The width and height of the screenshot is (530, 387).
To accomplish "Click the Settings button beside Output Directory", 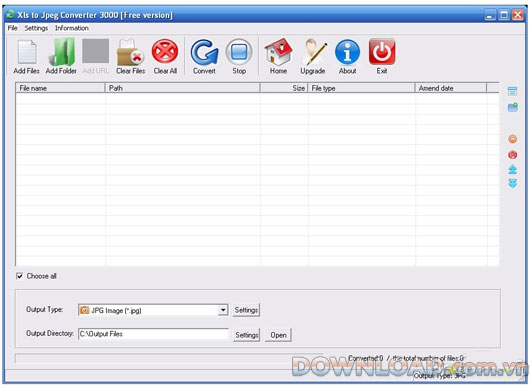I will [246, 335].
